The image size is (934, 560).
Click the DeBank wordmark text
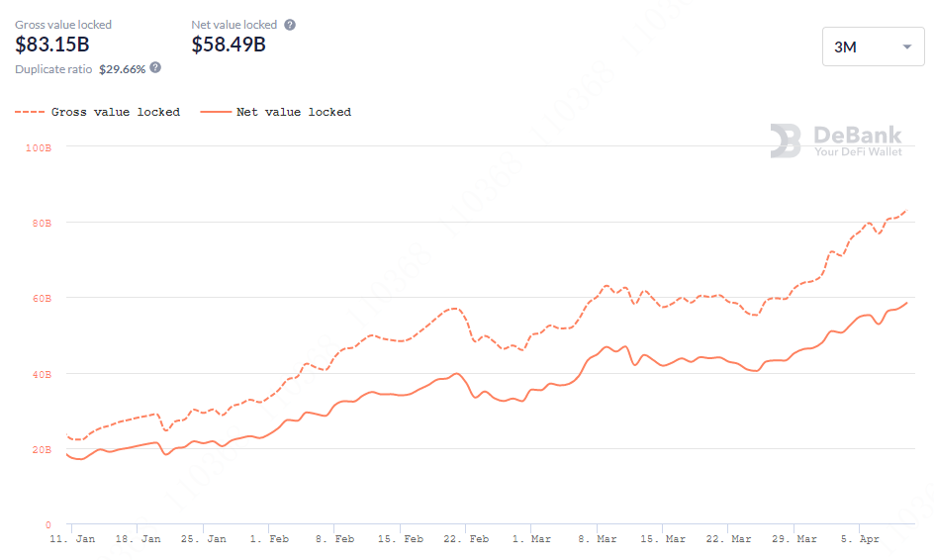(858, 135)
